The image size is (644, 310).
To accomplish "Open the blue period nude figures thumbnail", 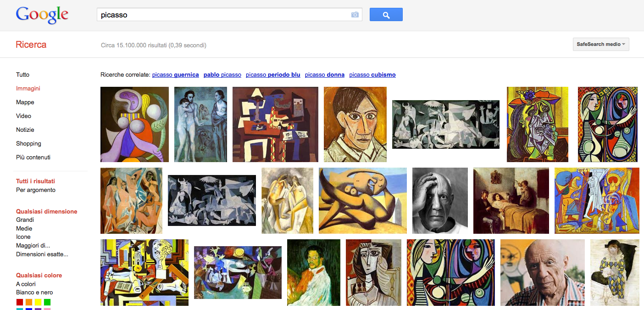I will (x=200, y=124).
